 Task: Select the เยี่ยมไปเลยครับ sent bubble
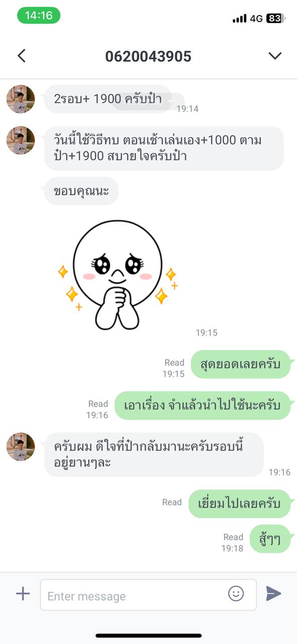tap(240, 504)
